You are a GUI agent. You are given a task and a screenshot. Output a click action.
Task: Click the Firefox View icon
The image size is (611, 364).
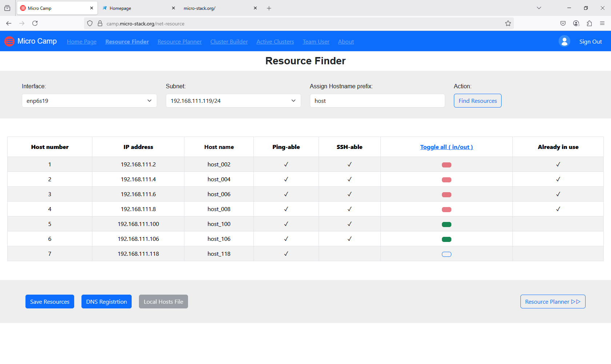(x=7, y=8)
